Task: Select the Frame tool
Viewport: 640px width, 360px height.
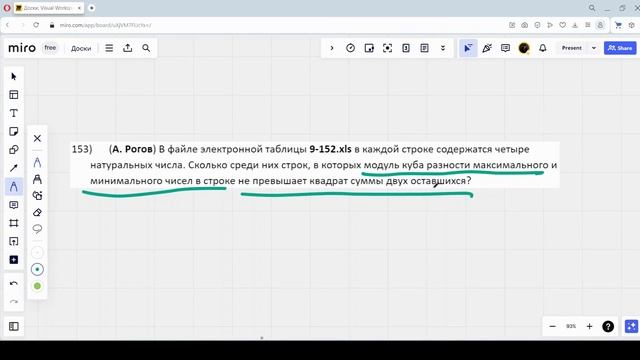Action: pos(13,223)
